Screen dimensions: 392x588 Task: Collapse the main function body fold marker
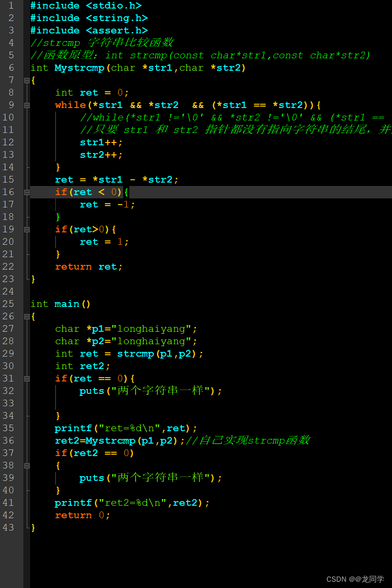pyautogui.click(x=27, y=316)
